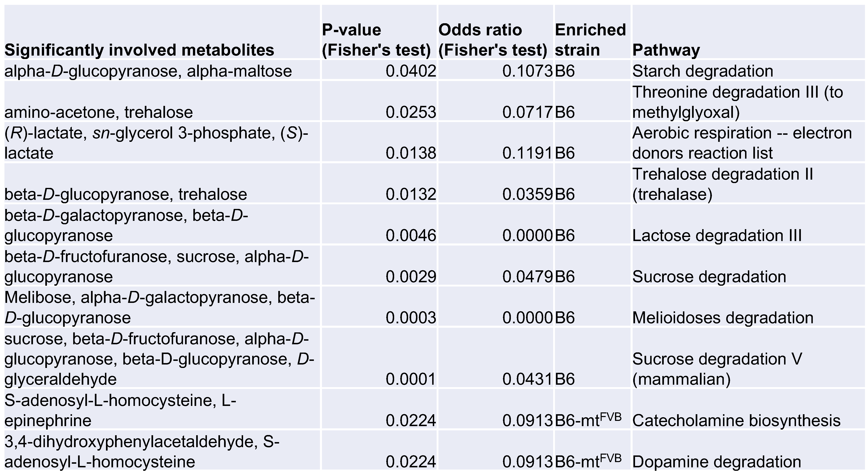Select the 'amino-acetone, trehalose' cell
The image size is (868, 473).
pyautogui.click(x=99, y=112)
